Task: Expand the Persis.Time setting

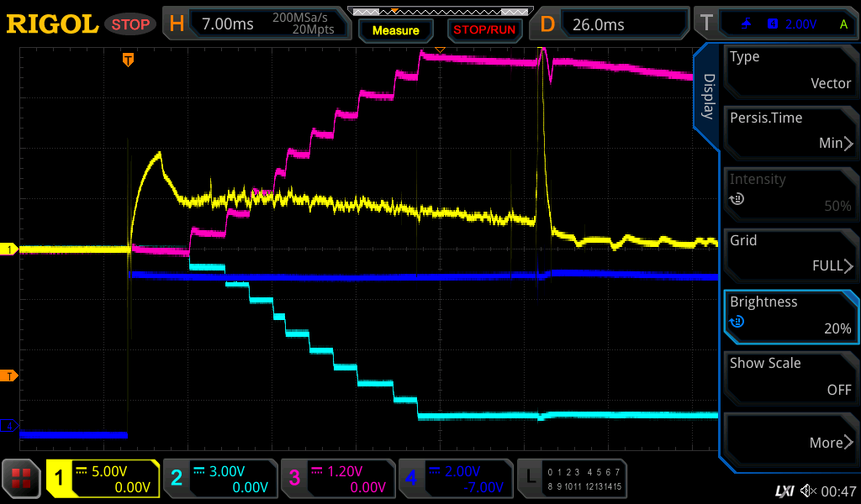Action: (790, 131)
